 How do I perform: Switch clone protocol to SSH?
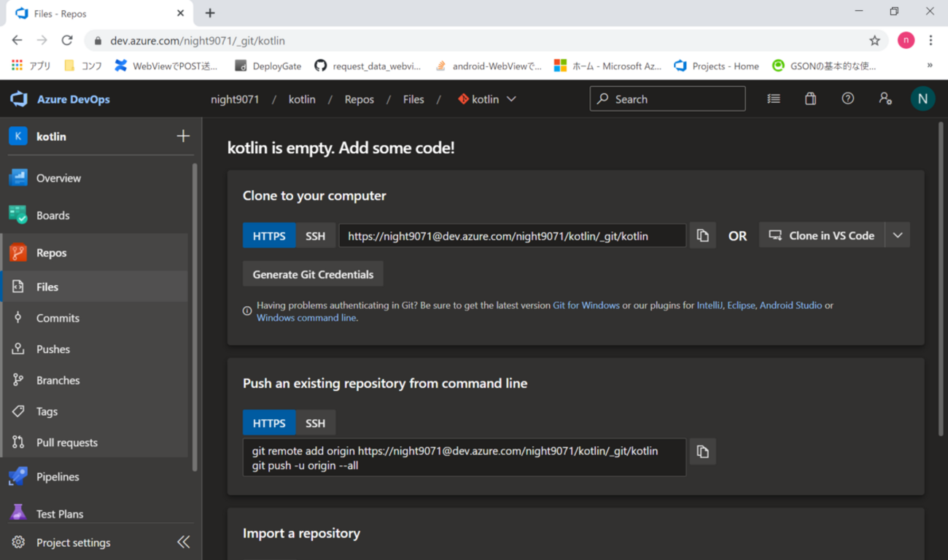click(315, 236)
